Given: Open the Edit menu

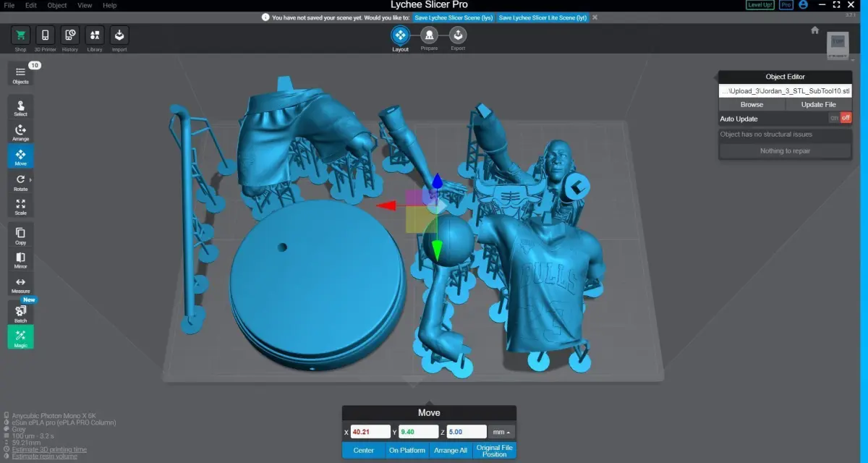Looking at the screenshot, I should (31, 5).
